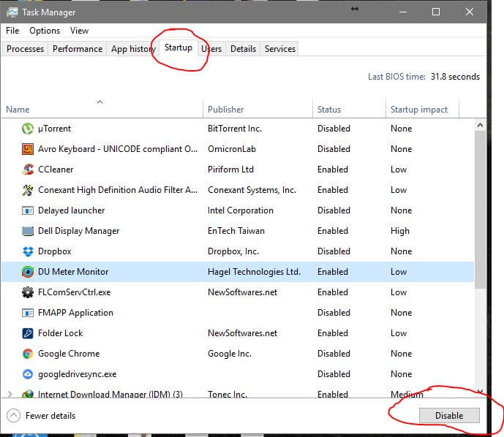Click the 'BitTorrent Inc.' publisher cell
Screen dimensions: 504x437
pos(235,129)
